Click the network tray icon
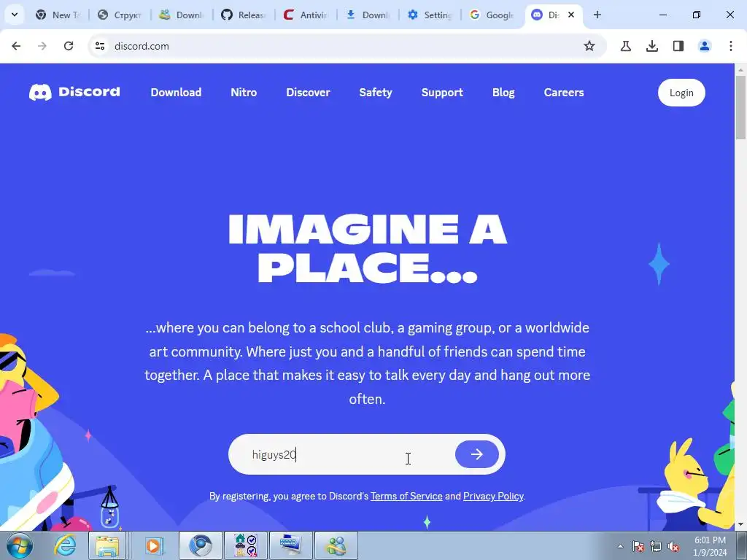Screen dimensions: 747x560 656,546
